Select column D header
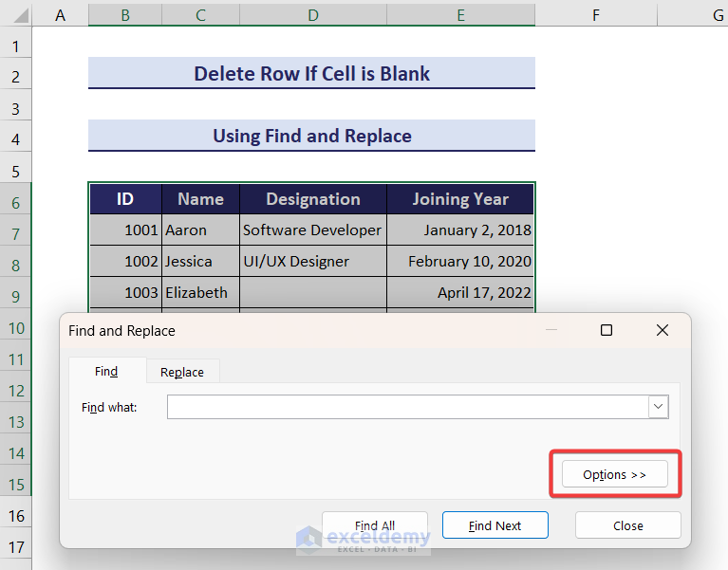728x570 pixels. tap(313, 14)
